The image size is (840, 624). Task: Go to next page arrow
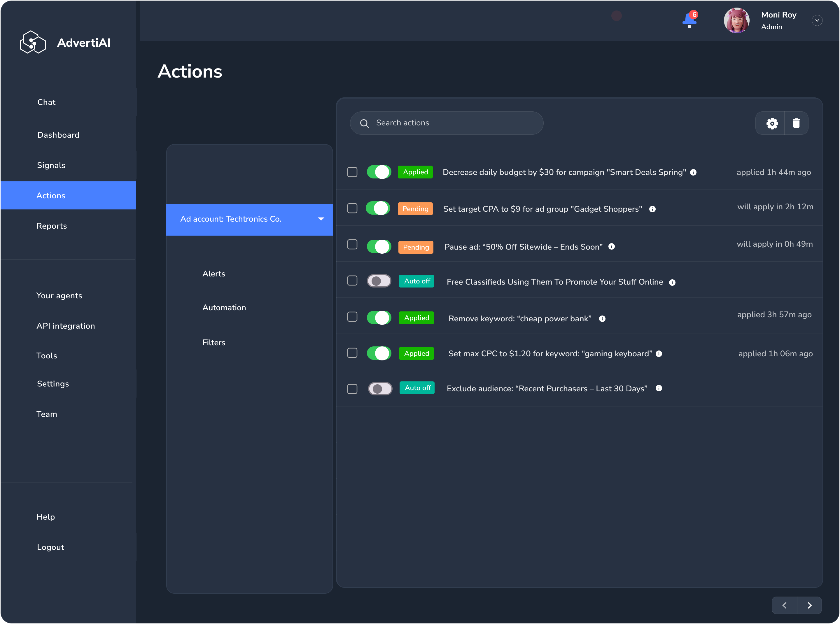pos(809,606)
